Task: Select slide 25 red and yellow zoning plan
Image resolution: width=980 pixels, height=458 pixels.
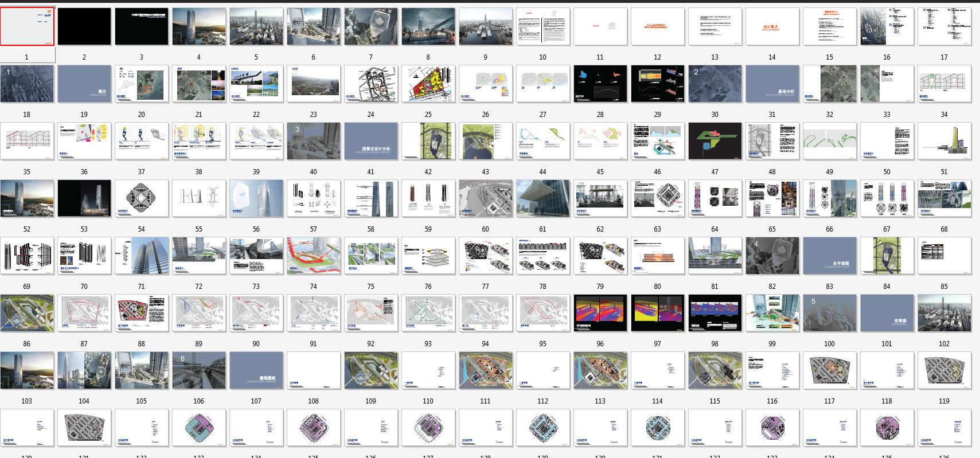Action: click(x=428, y=84)
